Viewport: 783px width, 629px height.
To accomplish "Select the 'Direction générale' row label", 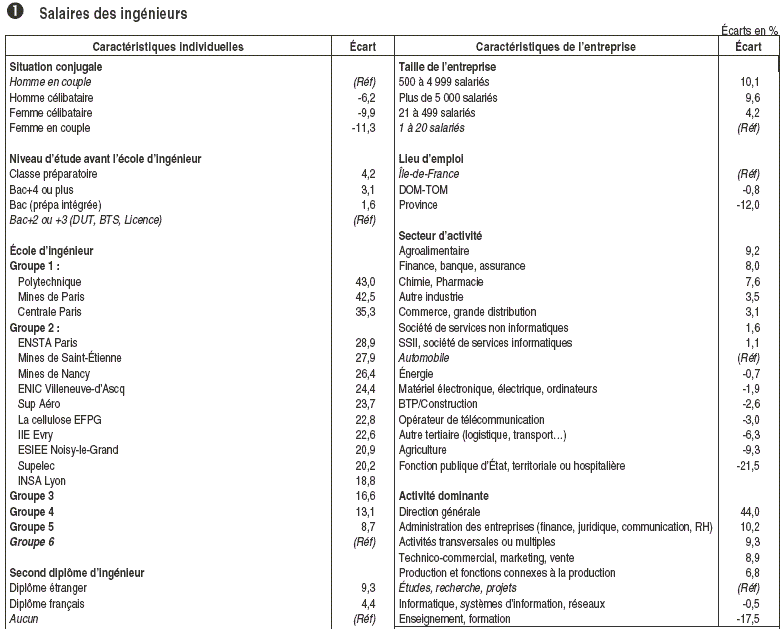I will [439, 512].
